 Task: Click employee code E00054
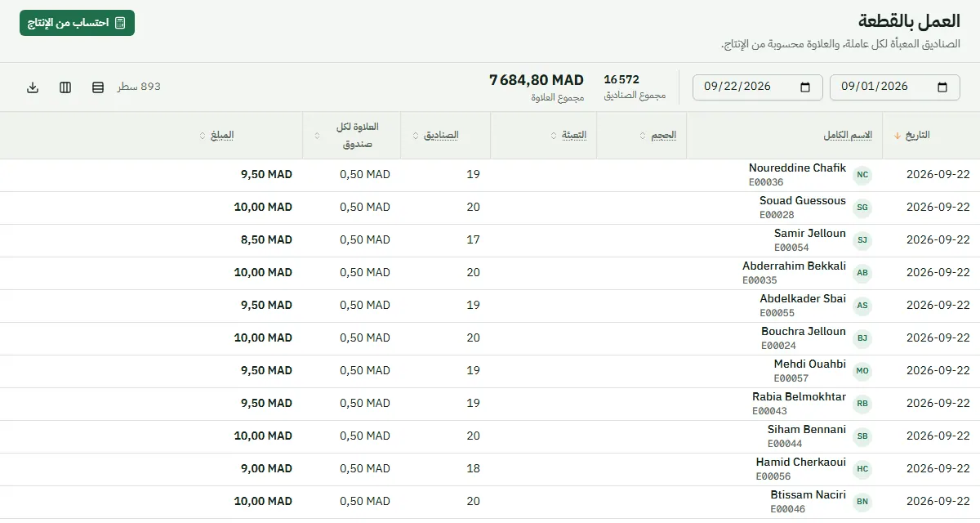coord(791,248)
